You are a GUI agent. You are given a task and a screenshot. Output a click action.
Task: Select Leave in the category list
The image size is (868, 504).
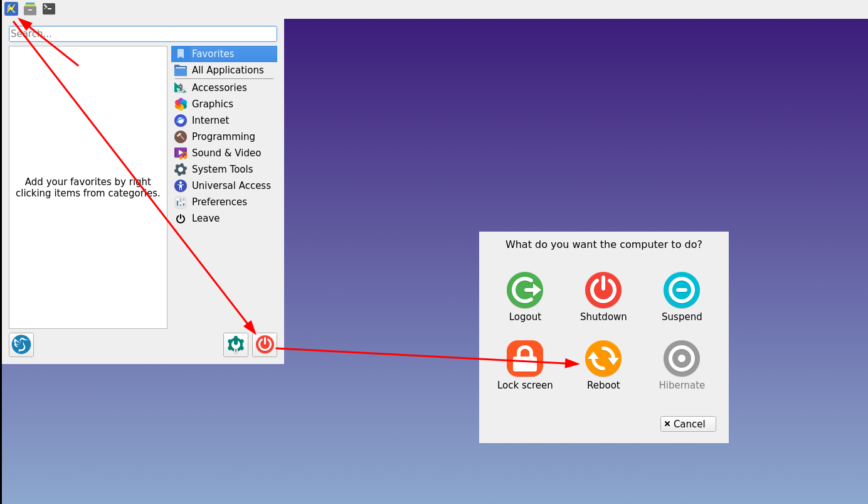tap(205, 218)
